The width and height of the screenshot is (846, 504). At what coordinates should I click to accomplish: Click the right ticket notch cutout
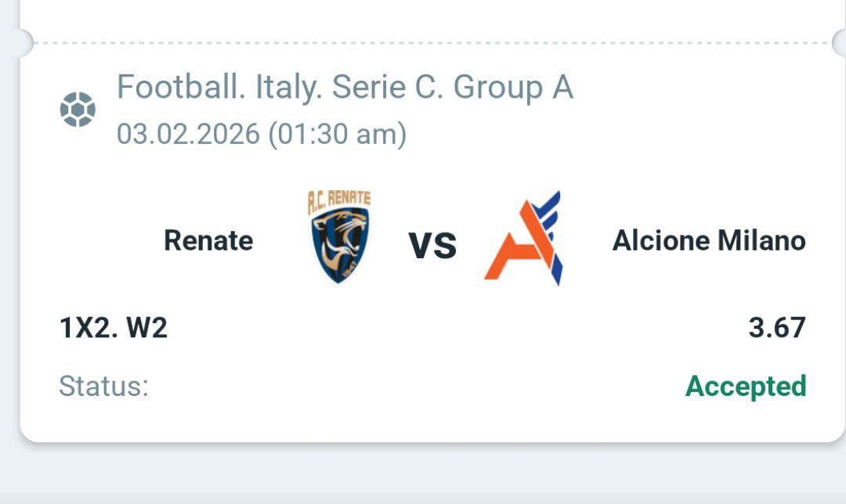tap(838, 42)
